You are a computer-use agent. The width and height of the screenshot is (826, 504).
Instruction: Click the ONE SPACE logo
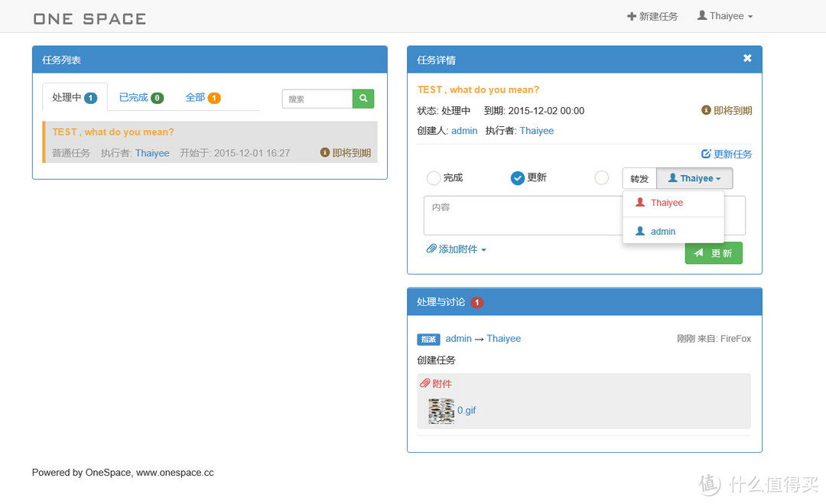click(89, 19)
